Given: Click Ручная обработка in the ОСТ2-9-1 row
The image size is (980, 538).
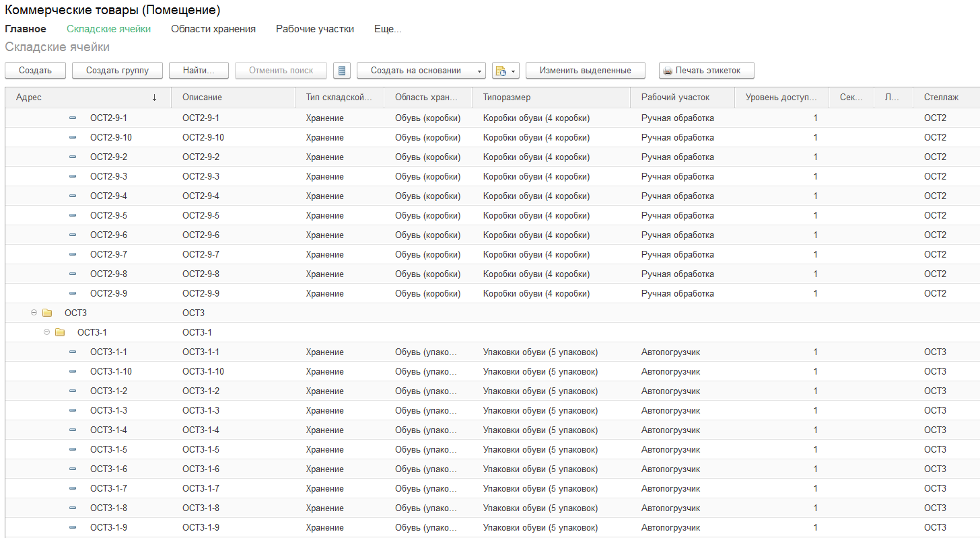Looking at the screenshot, I should click(678, 118).
